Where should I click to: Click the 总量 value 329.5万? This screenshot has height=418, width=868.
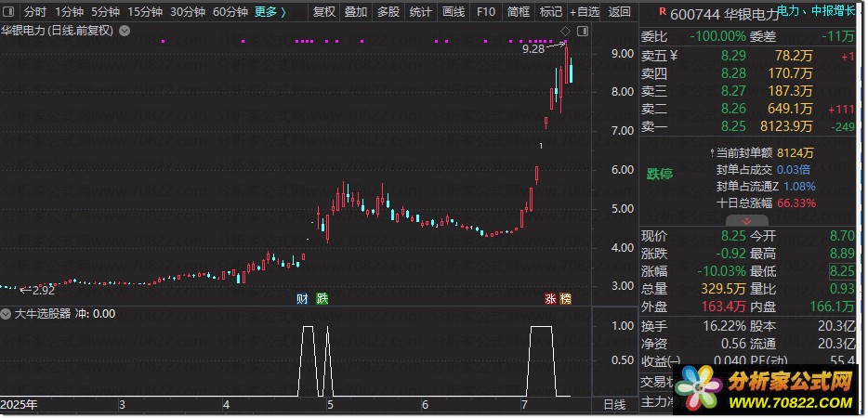(x=725, y=289)
